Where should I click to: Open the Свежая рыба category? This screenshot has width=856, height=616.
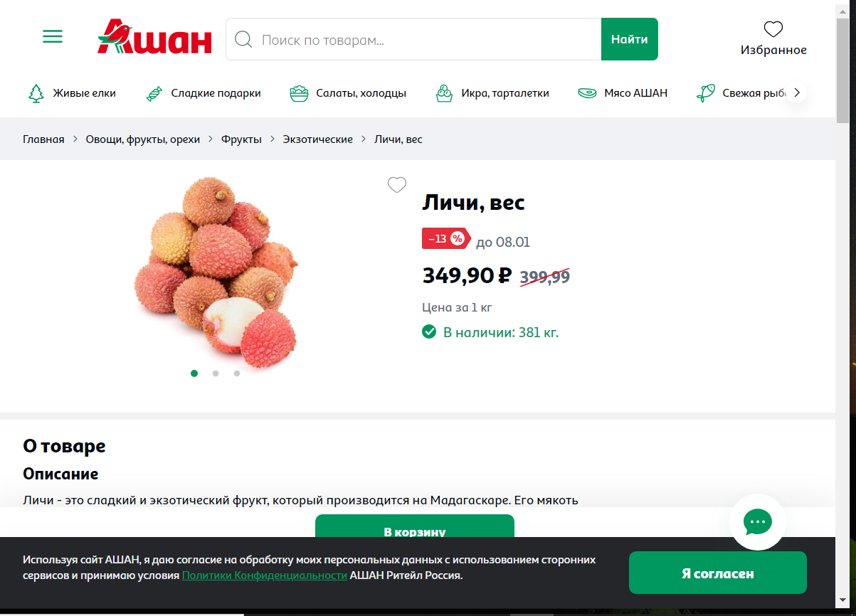pos(745,93)
